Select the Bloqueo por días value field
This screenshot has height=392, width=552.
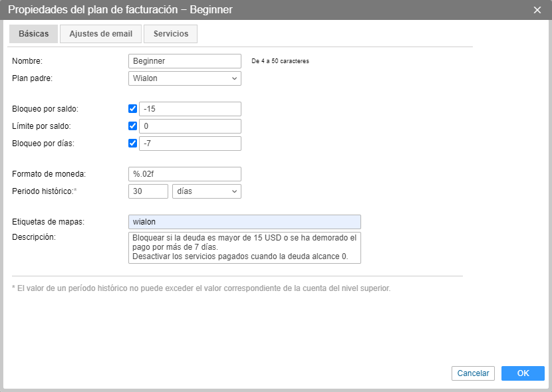point(190,144)
